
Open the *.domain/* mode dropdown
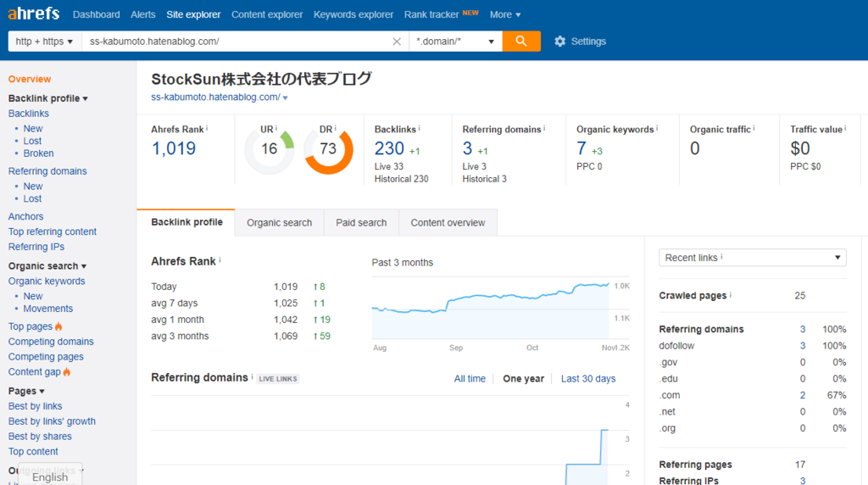point(455,42)
